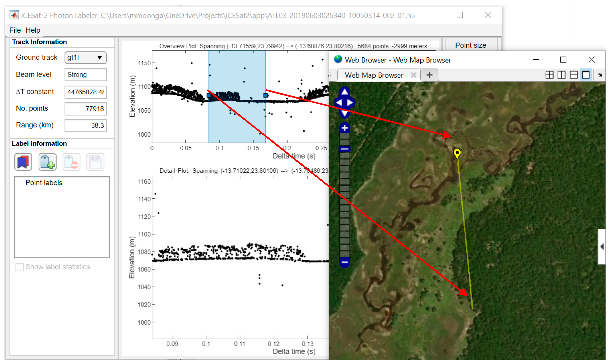Click the save labels floppy icon

click(95, 162)
